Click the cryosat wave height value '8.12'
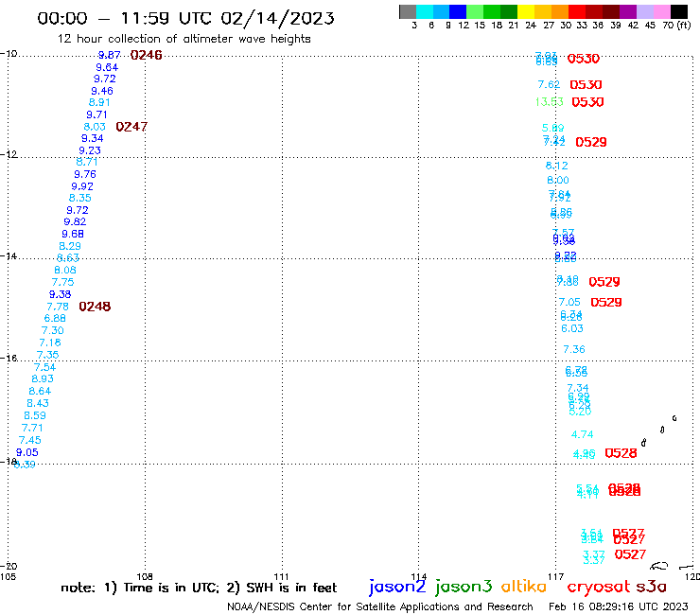The image size is (700, 615). point(557,166)
